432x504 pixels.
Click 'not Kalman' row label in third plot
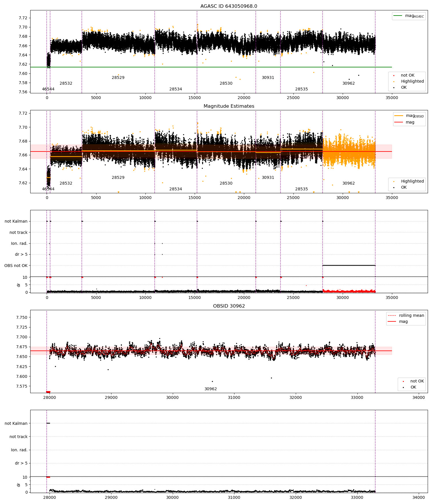[16, 221]
